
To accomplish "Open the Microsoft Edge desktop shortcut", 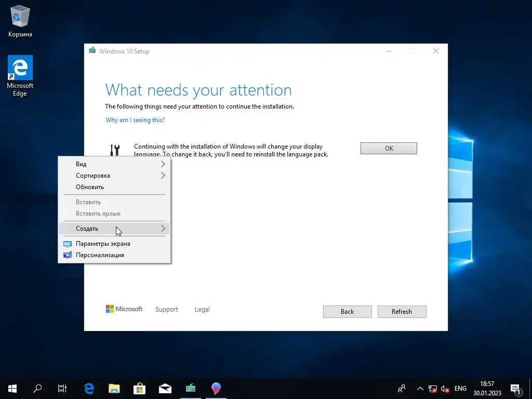I will [x=20, y=76].
